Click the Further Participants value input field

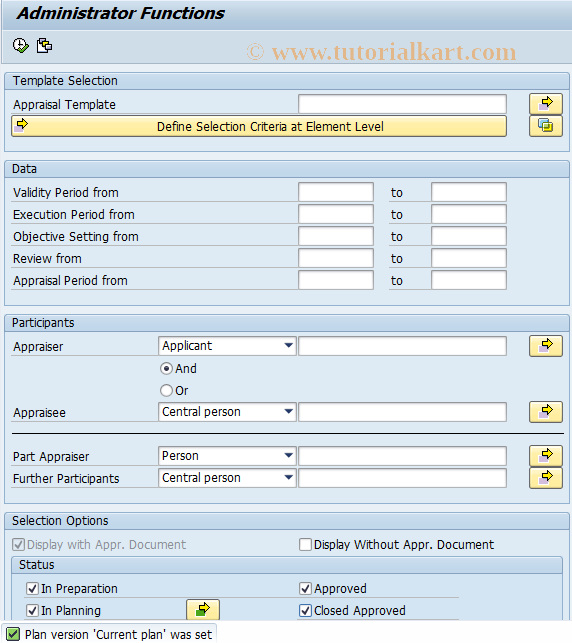pos(402,478)
